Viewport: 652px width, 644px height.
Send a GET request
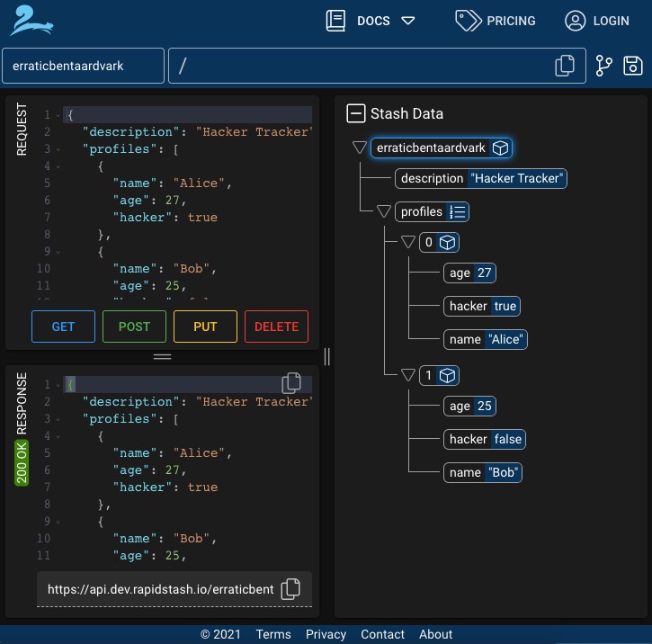[63, 326]
